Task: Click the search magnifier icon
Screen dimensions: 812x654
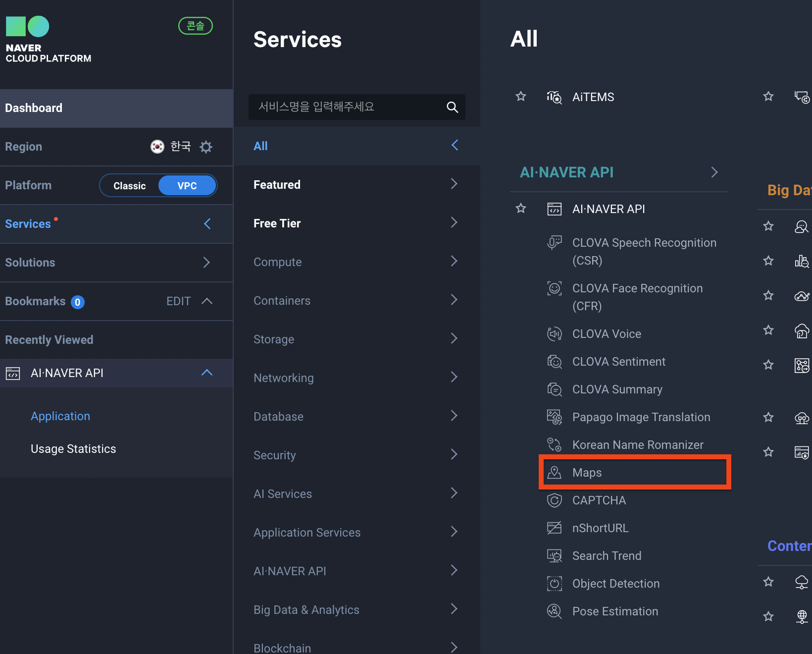Action: (x=453, y=107)
